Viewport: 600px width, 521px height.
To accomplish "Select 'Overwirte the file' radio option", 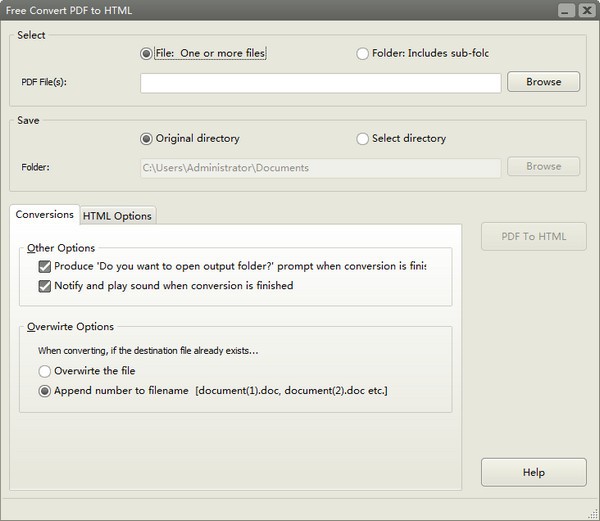I will tap(45, 371).
